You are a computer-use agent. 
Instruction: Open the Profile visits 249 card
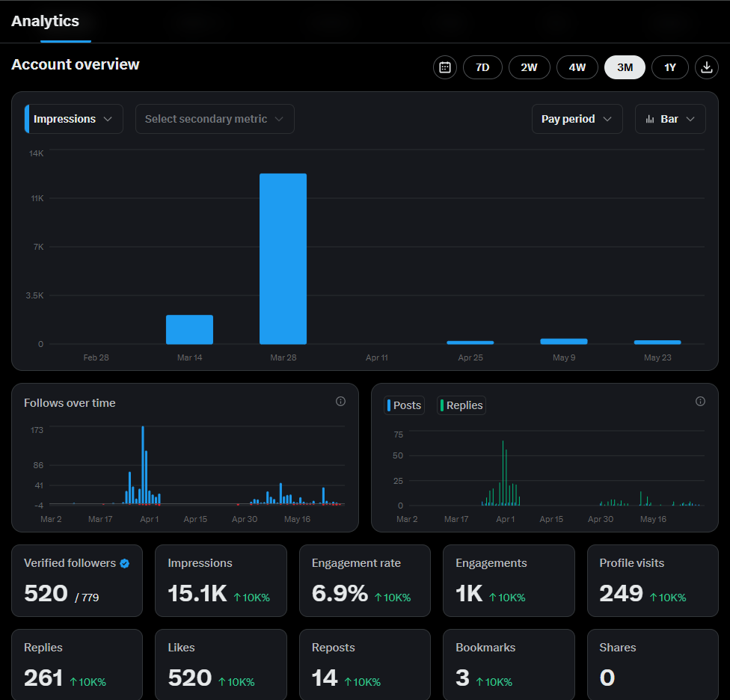click(653, 581)
